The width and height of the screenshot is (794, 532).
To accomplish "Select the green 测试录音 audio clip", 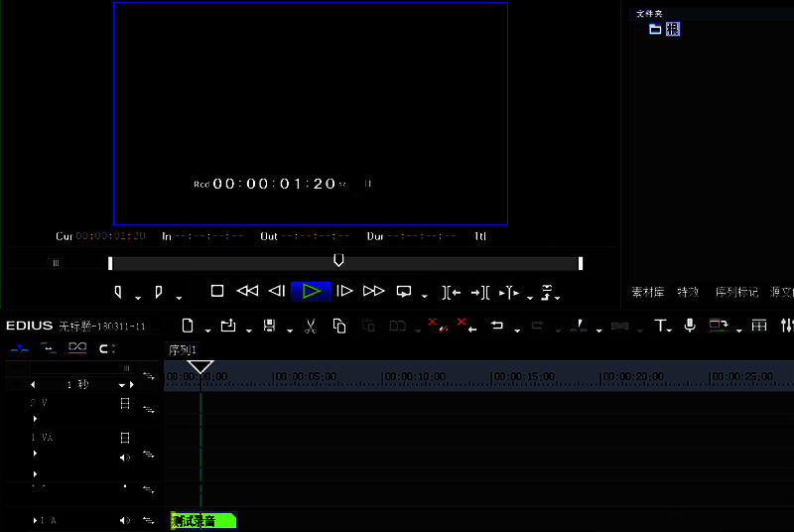I will coord(204,520).
